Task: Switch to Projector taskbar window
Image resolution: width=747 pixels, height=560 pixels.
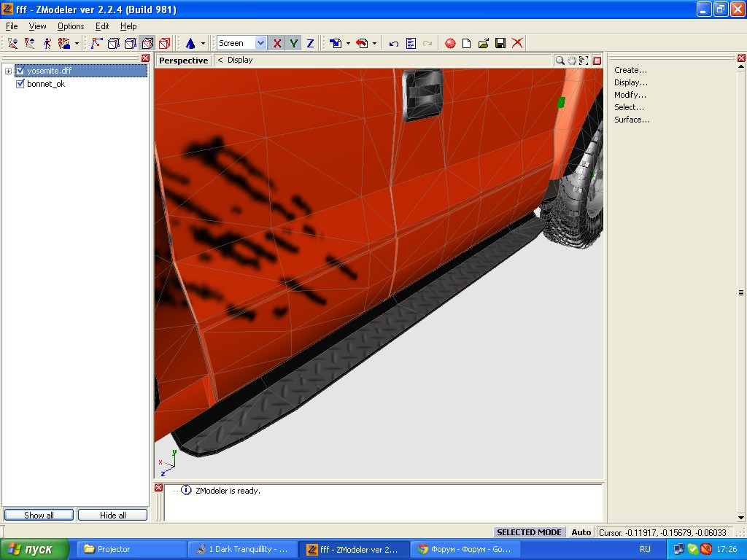Action: coord(131,549)
